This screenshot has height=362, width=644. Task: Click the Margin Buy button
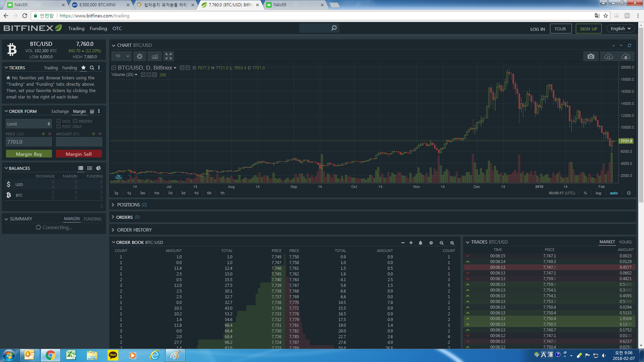click(29, 154)
